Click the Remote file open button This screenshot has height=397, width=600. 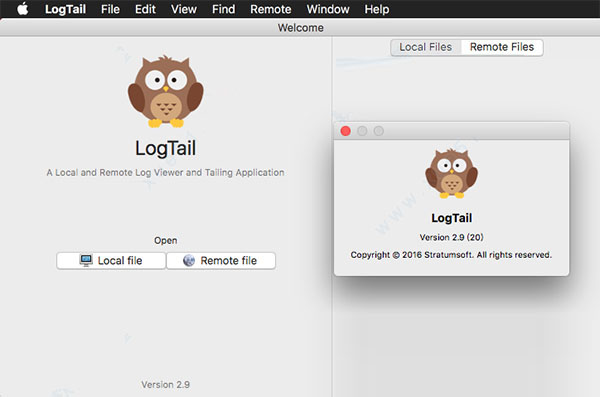(221, 261)
